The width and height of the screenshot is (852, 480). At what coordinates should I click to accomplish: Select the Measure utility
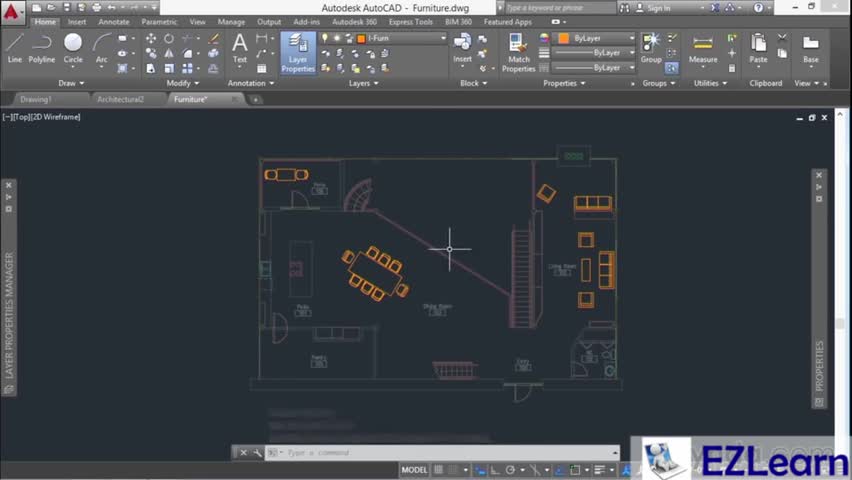pos(703,47)
